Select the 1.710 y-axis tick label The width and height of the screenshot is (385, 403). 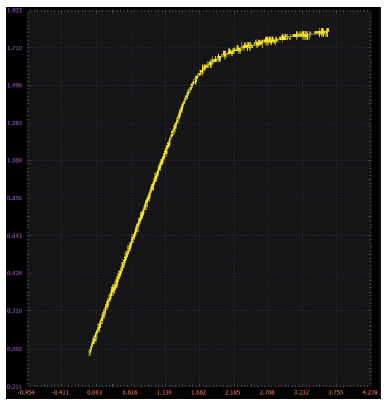pyautogui.click(x=14, y=48)
